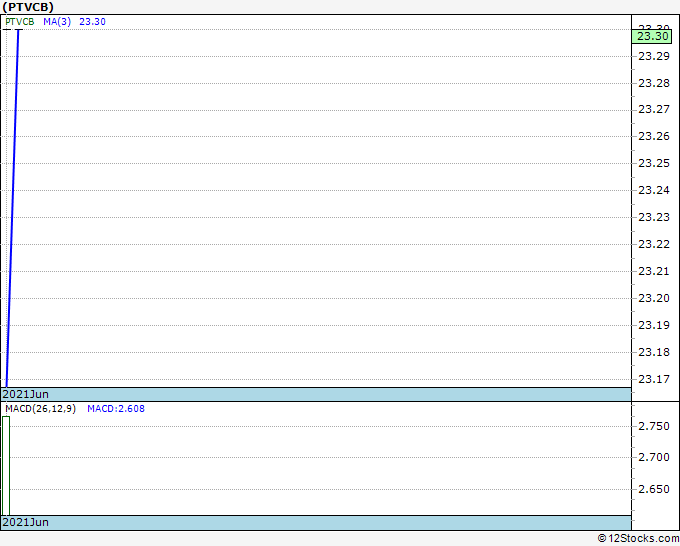Click the green MACD histogram bar
Viewport: 680px width, 546px height.
(6, 466)
